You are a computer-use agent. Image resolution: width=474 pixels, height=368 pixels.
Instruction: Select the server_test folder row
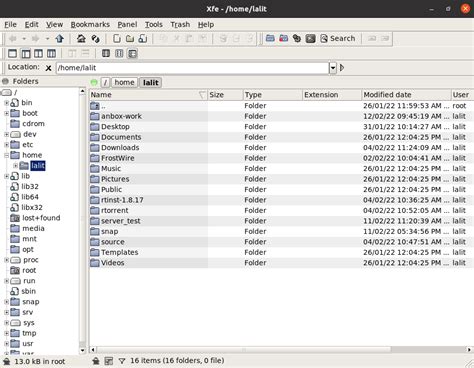click(x=282, y=221)
